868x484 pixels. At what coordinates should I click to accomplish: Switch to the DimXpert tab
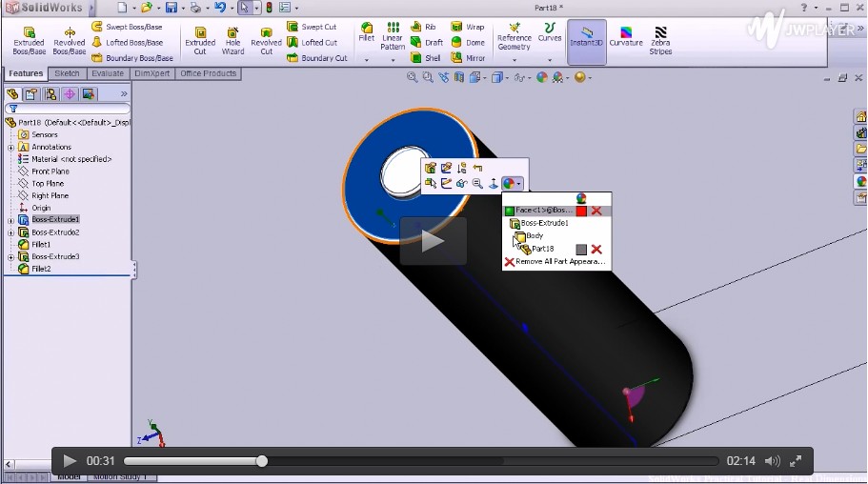point(151,73)
